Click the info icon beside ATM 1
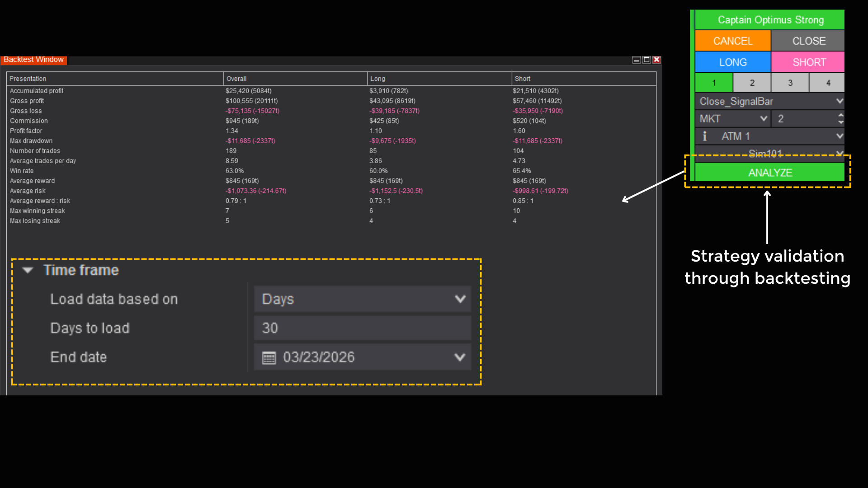This screenshot has width=868, height=488. click(704, 136)
